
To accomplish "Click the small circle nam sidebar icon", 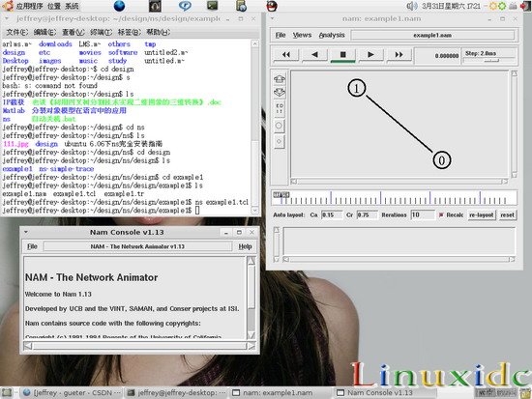I will (x=279, y=141).
